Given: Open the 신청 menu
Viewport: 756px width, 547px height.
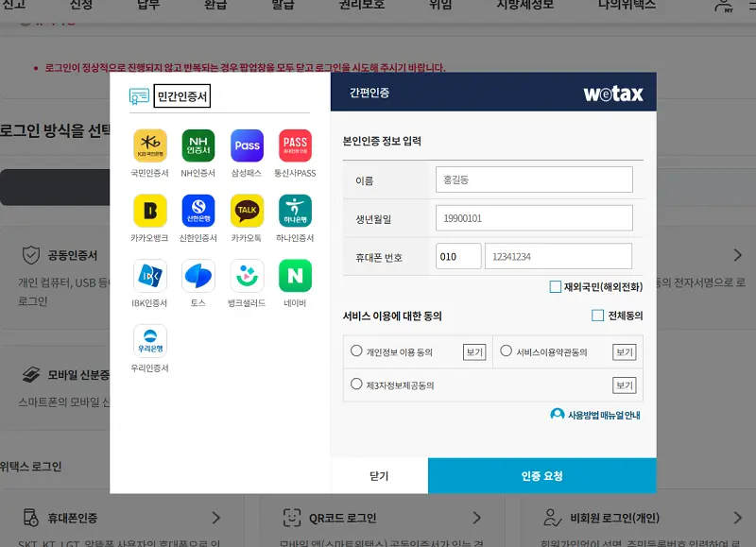Looking at the screenshot, I should click(x=81, y=6).
